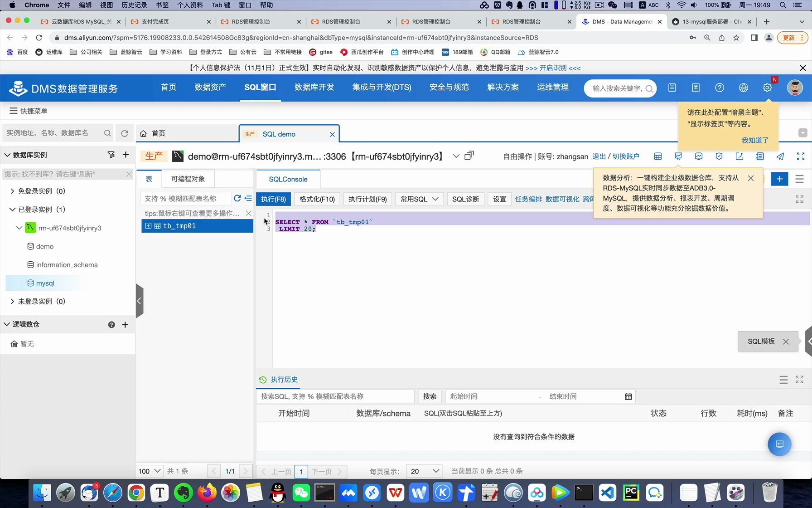Expand the tb_tmp01 table columns

pyautogui.click(x=149, y=226)
